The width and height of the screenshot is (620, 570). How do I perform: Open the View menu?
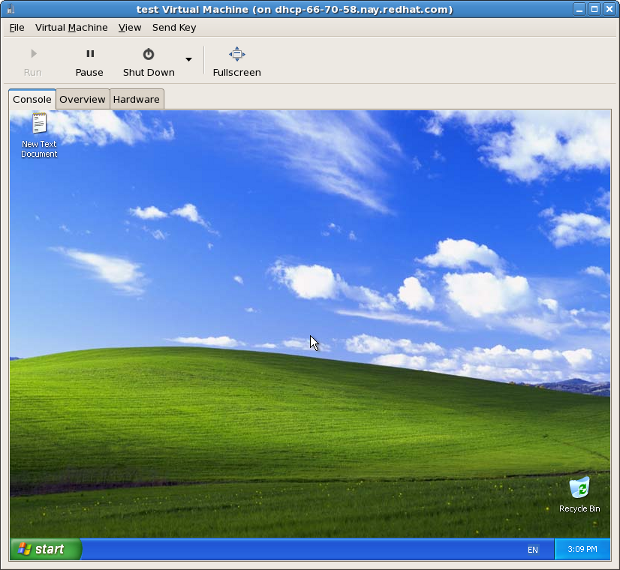coord(130,28)
